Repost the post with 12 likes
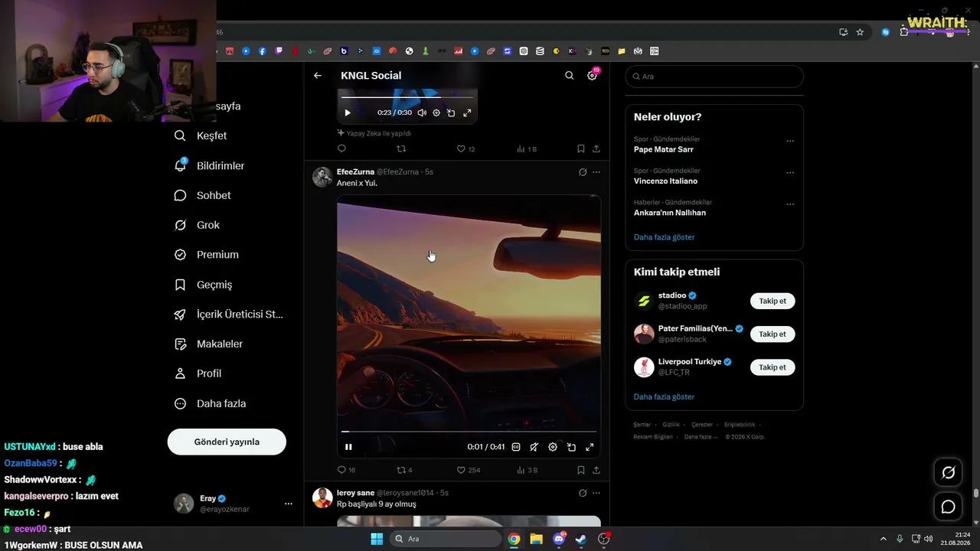 tap(401, 148)
